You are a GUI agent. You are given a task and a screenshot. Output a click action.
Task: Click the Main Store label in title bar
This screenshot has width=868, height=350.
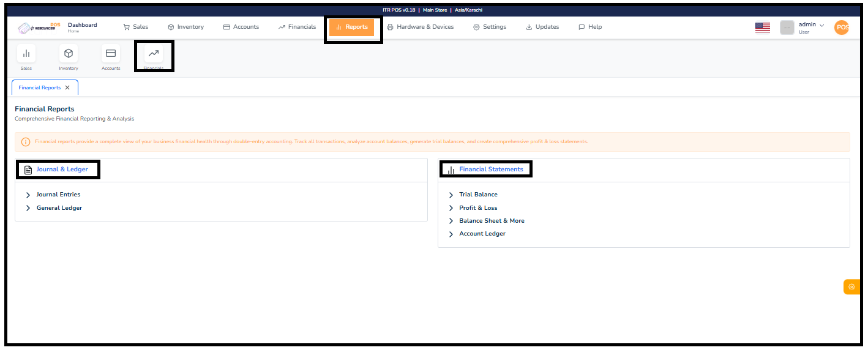point(435,10)
